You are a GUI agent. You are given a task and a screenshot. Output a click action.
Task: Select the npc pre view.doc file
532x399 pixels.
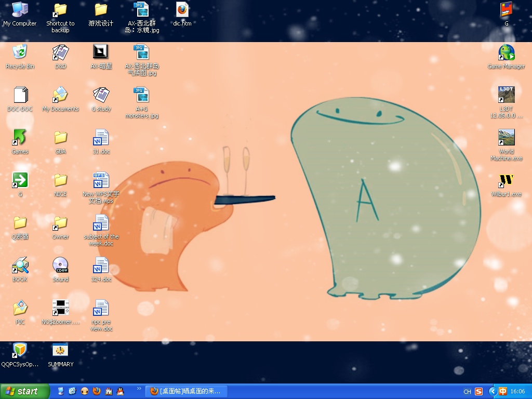(x=101, y=315)
